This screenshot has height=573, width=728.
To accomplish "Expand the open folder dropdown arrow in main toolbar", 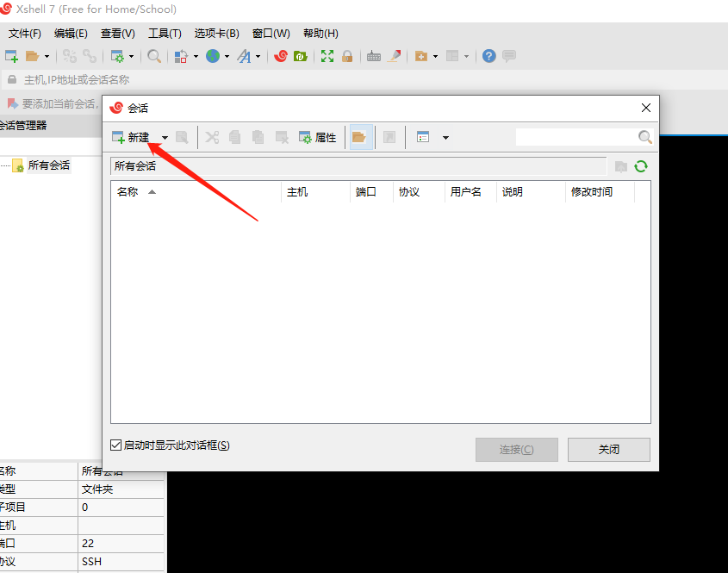I will 47,57.
